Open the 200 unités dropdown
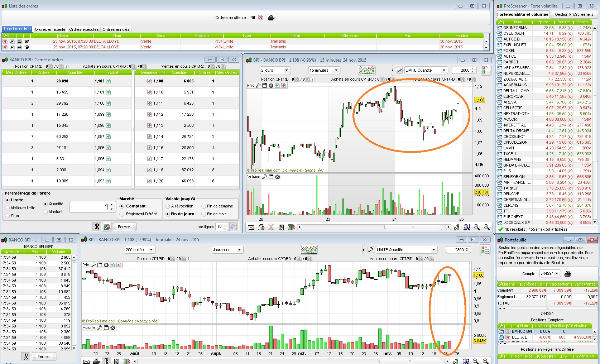 tap(140, 250)
